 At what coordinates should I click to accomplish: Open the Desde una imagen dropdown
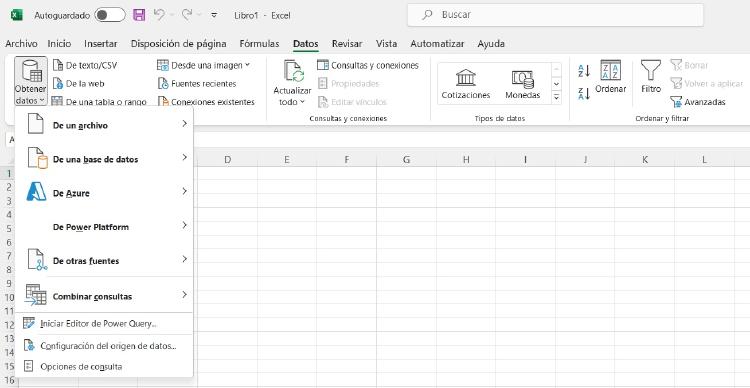tap(204, 65)
